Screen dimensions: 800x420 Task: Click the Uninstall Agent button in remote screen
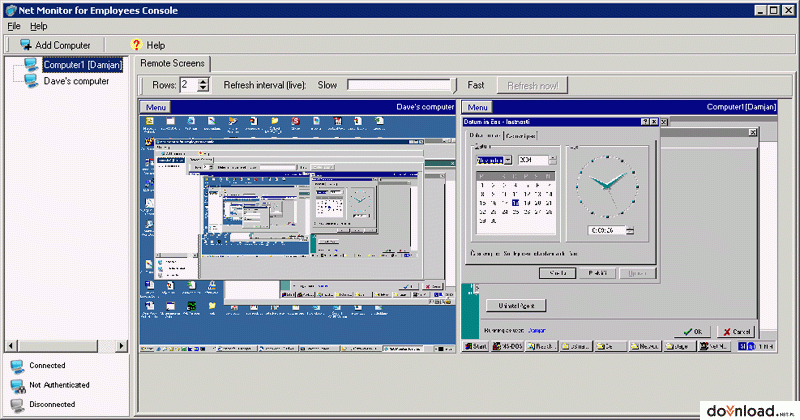click(516, 306)
